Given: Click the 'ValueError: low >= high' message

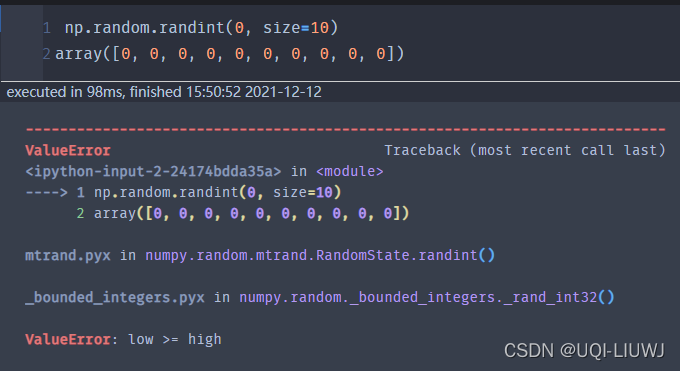Looking at the screenshot, I should [123, 339].
